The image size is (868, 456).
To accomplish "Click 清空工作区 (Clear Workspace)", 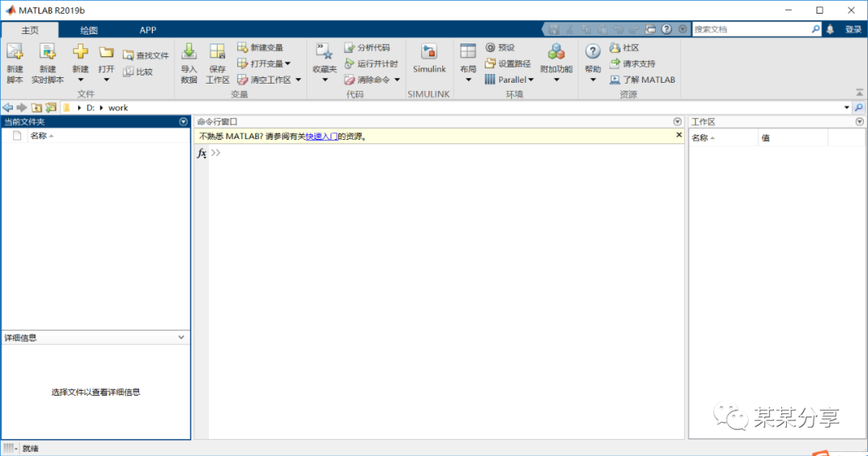I will [x=264, y=80].
